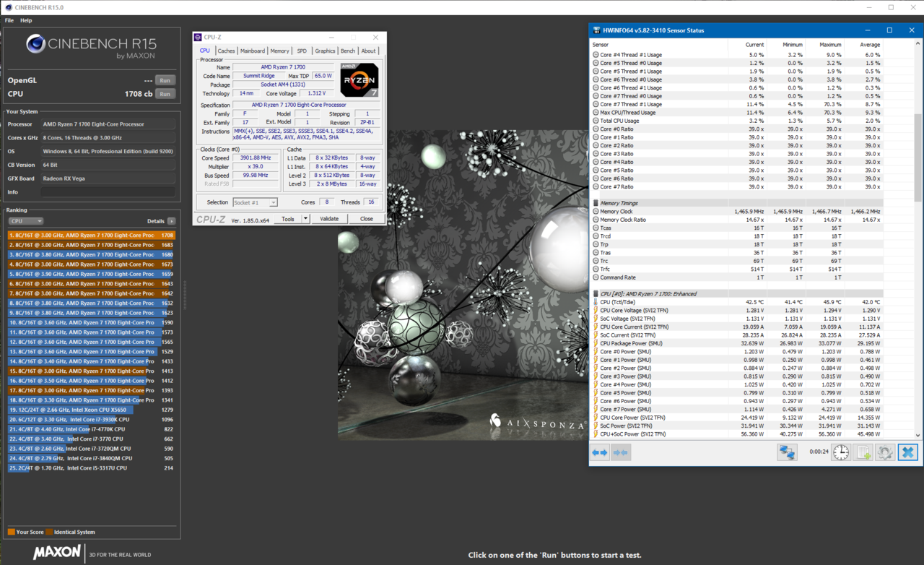924x565 pixels.
Task: Click the Identical System legend swatch
Action: tap(50, 532)
